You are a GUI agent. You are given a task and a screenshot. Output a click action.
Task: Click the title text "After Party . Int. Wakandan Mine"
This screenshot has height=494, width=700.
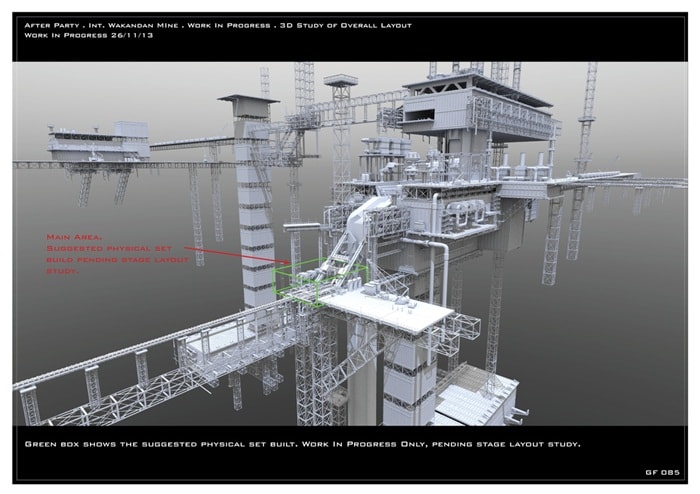point(101,25)
